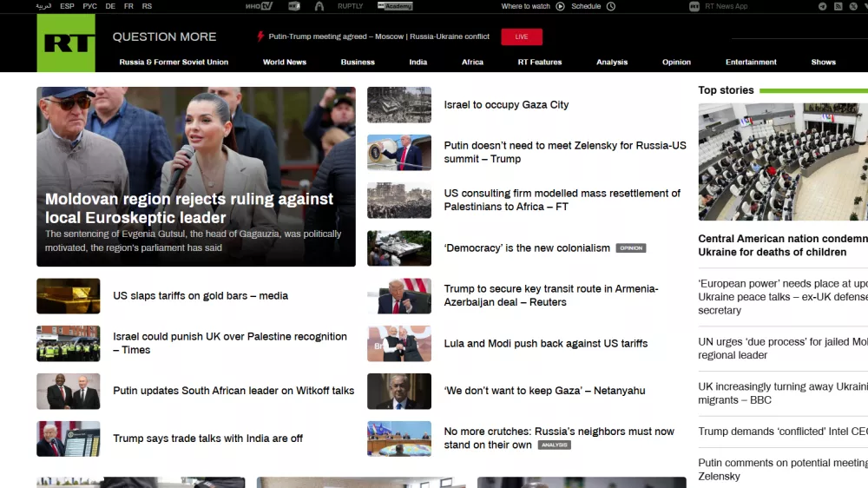Screen dimensions: 868x488
Task: Open the World News menu item
Action: point(285,63)
